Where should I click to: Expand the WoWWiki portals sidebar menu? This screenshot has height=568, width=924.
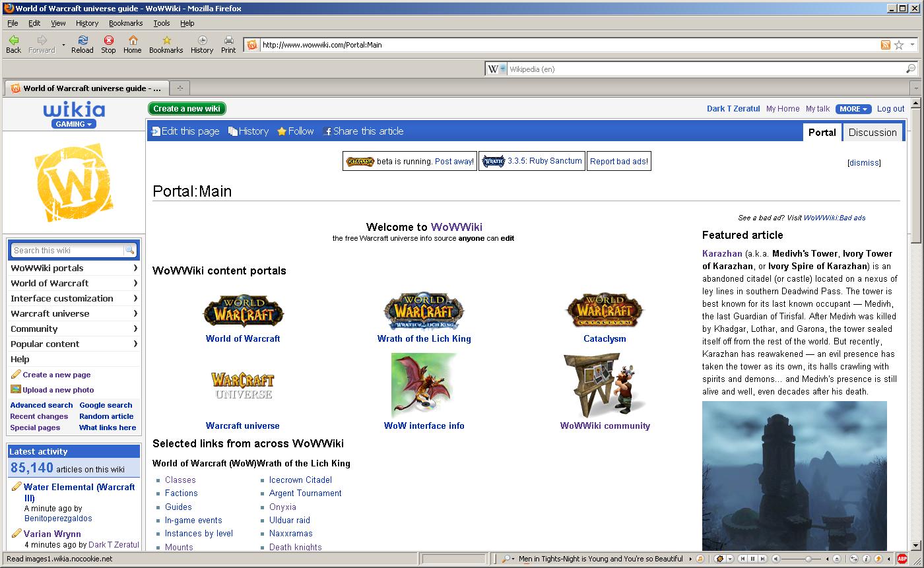coord(74,268)
